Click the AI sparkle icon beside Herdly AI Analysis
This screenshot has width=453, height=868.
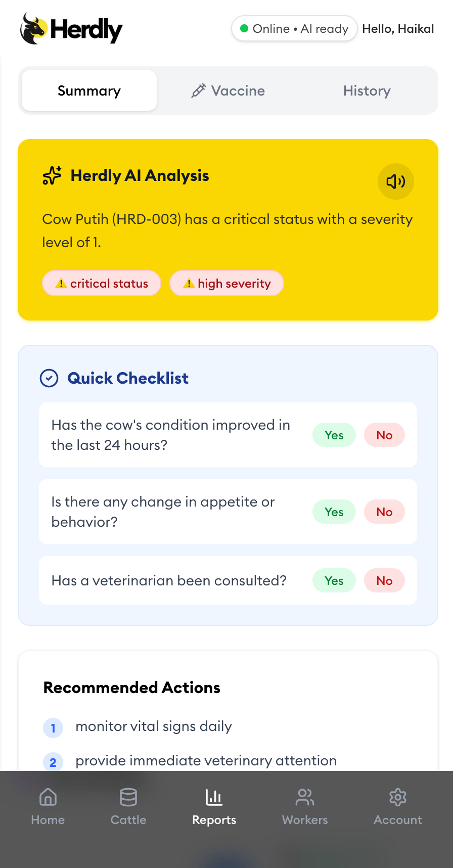(x=52, y=175)
